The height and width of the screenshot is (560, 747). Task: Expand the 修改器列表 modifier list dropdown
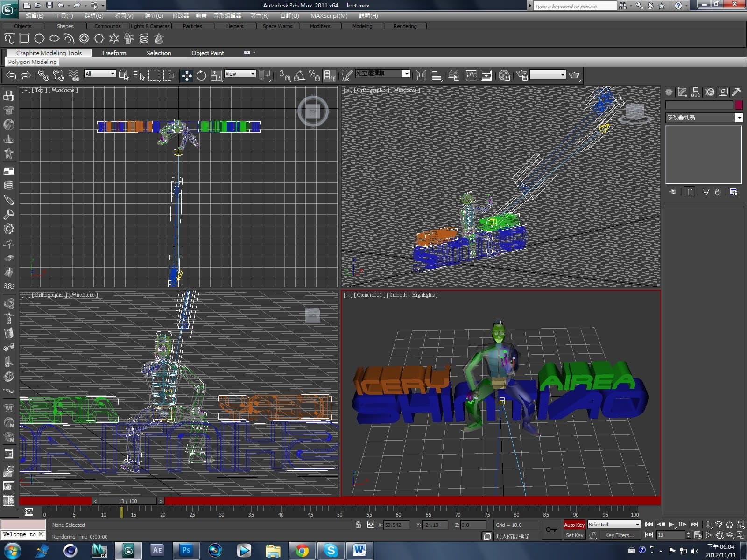point(739,118)
